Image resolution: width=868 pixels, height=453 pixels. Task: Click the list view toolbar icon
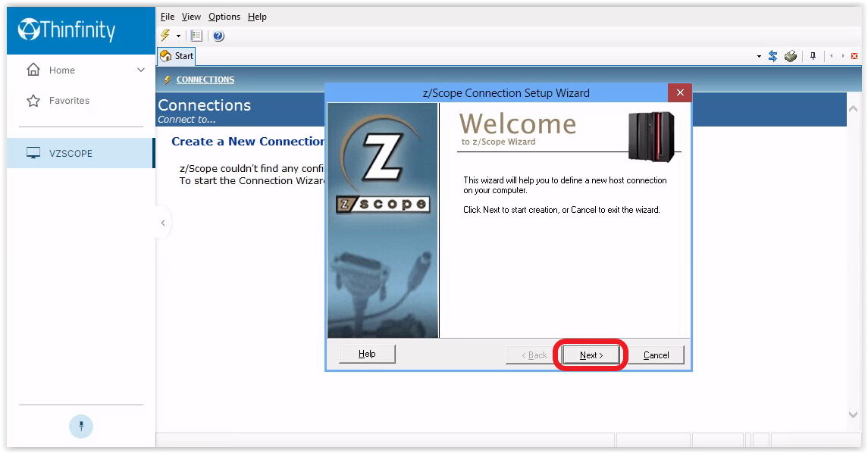pos(196,36)
